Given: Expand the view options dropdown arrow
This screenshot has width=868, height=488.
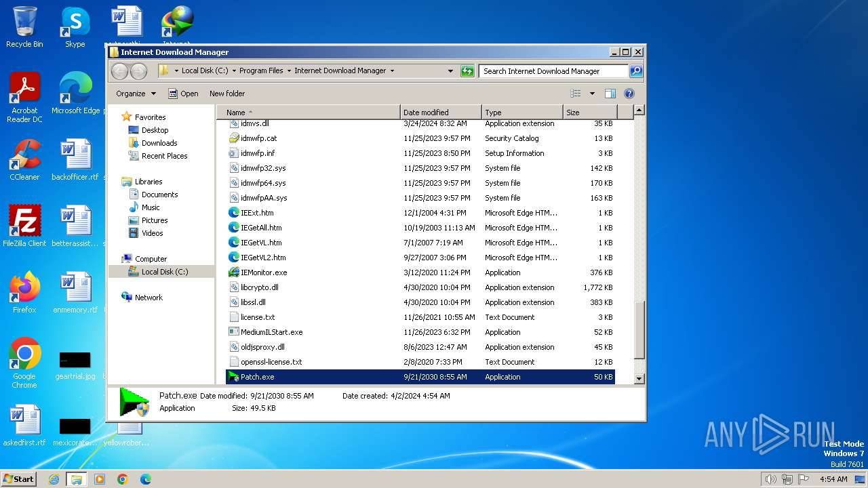Looking at the screenshot, I should pos(592,94).
